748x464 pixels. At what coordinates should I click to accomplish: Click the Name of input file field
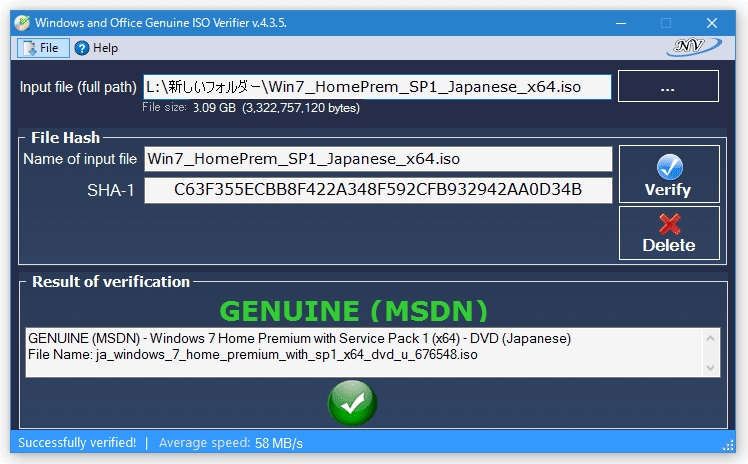pos(378,159)
